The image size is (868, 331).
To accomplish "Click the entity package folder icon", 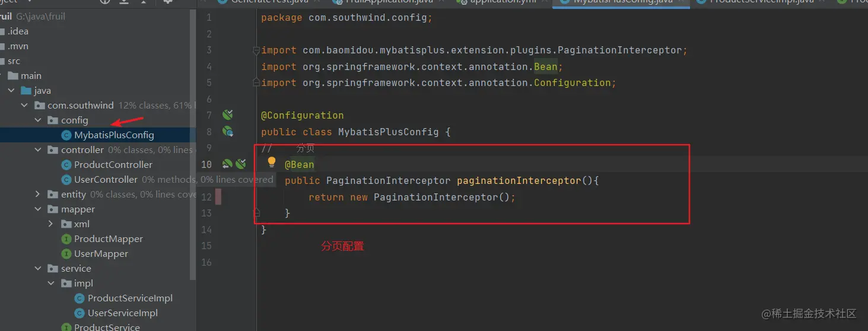I will [53, 195].
